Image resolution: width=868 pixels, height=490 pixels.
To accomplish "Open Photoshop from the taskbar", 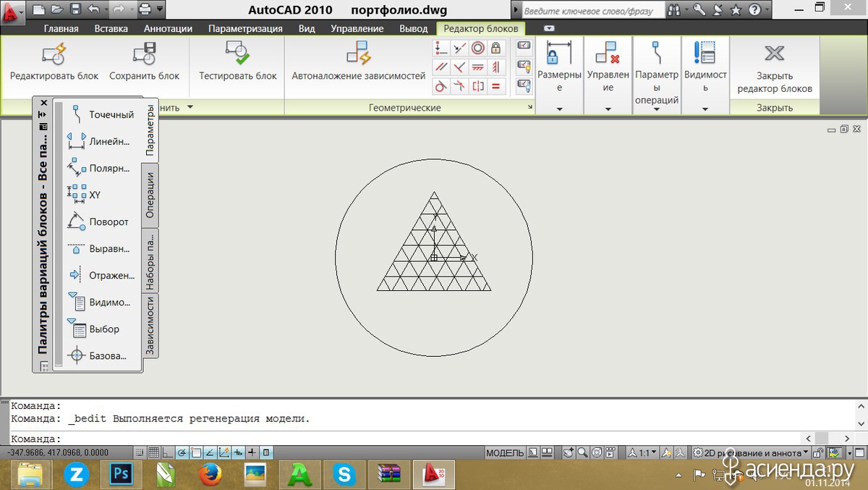I will point(120,475).
